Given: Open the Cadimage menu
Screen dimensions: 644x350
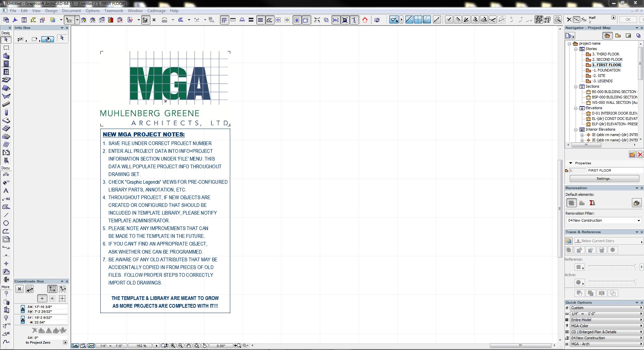Looking at the screenshot, I should click(156, 11).
